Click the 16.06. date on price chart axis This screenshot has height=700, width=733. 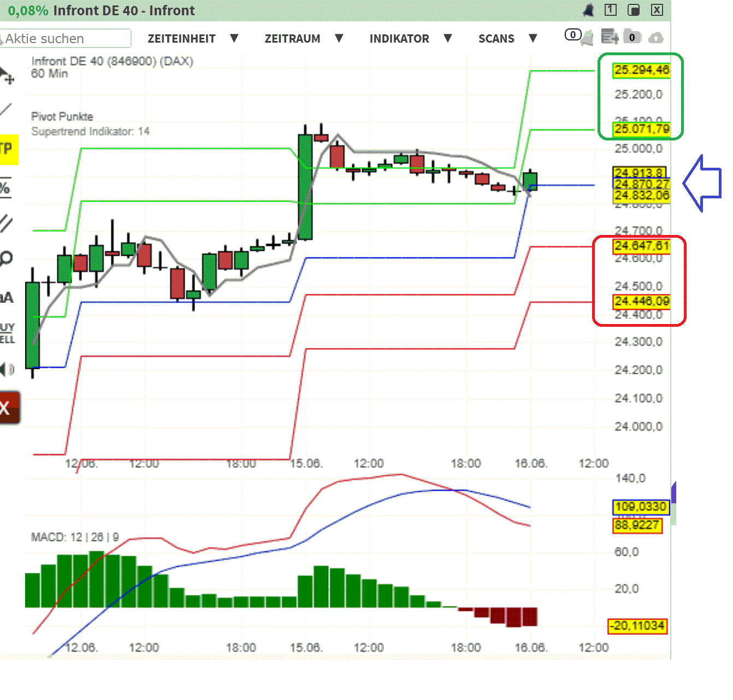(531, 463)
